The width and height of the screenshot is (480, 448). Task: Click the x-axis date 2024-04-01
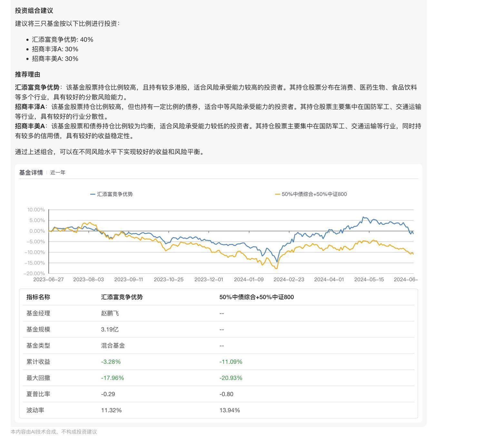pyautogui.click(x=329, y=279)
